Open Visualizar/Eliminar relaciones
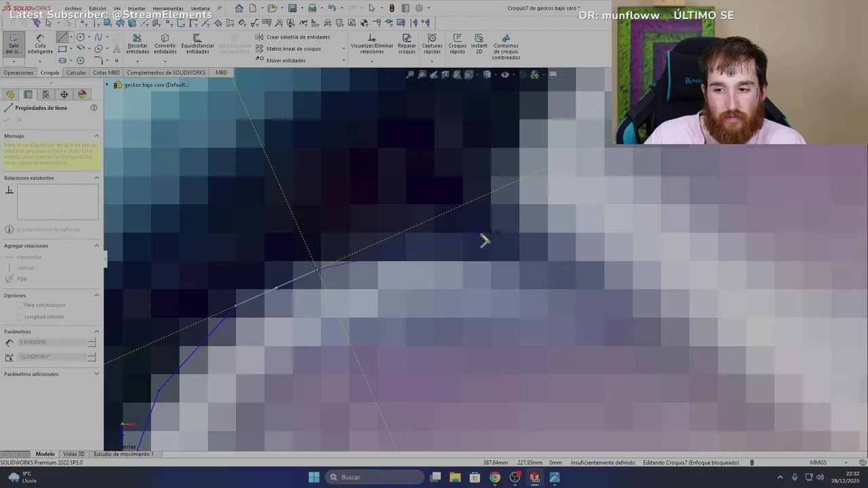Viewport: 868px width, 488px height. 372,44
